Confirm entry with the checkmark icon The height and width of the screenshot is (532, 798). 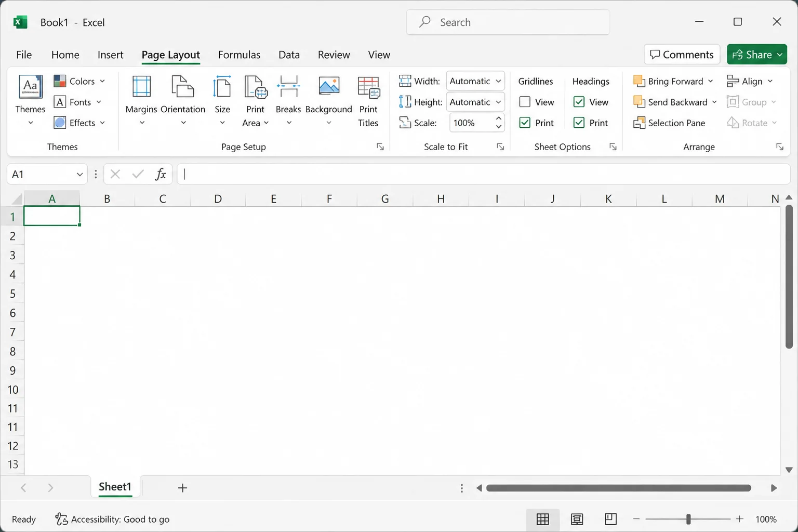point(138,174)
